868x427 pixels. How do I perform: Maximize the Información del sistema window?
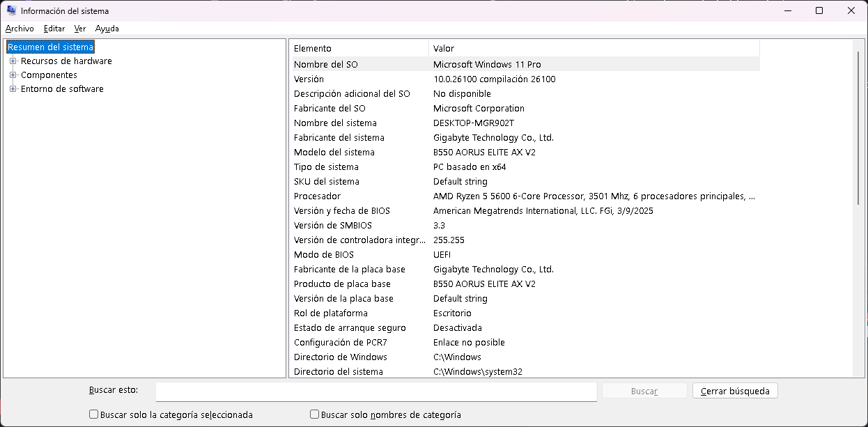(x=819, y=10)
